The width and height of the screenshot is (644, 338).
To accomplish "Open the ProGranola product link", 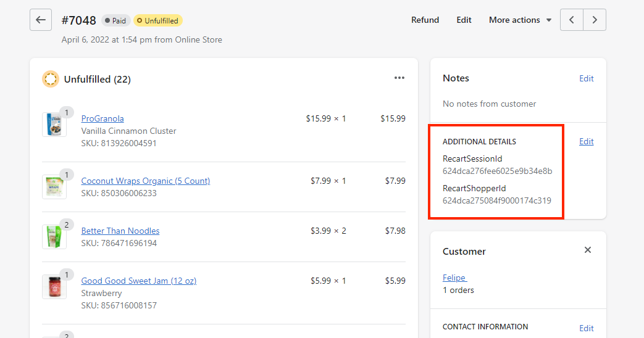I will [x=102, y=118].
